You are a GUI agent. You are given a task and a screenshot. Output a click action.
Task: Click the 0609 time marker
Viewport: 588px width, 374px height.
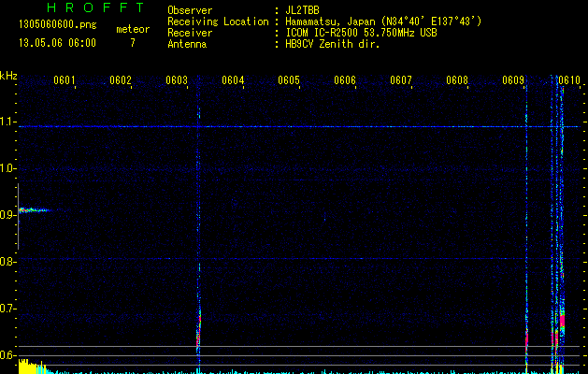tap(513, 80)
